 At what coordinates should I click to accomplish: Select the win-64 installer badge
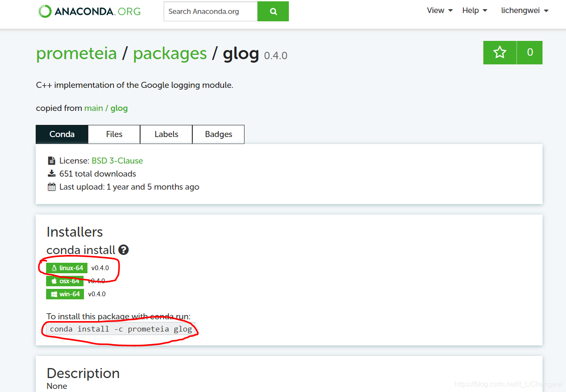pyautogui.click(x=65, y=294)
